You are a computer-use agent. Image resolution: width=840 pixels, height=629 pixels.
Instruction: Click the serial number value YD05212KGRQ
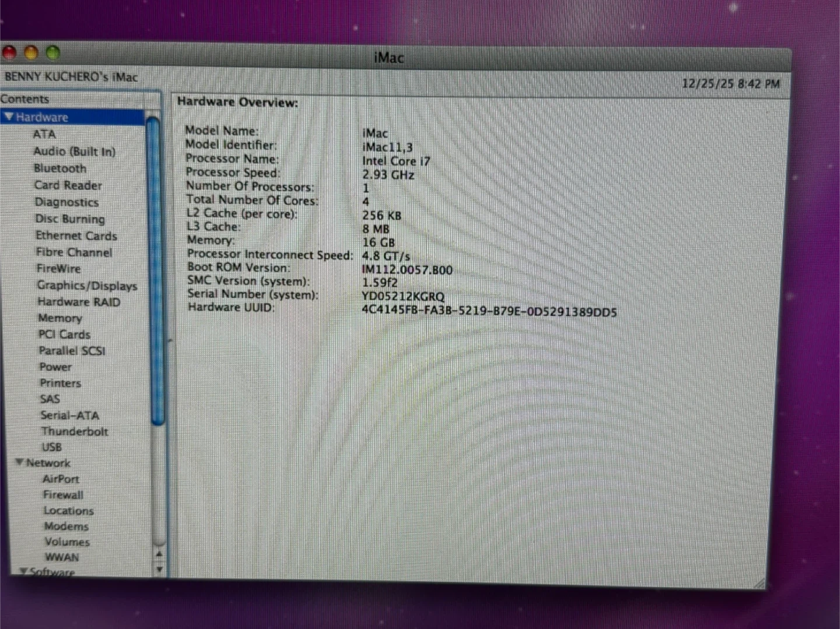(x=402, y=297)
